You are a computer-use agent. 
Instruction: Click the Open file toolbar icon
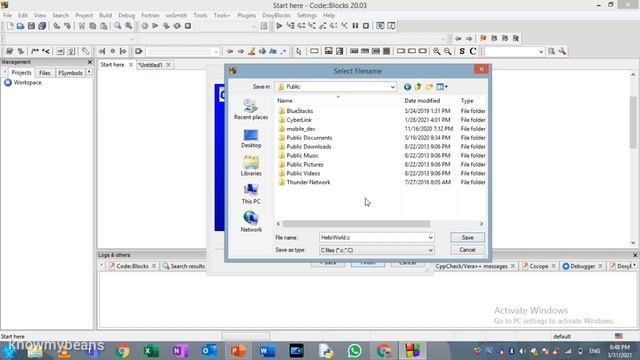pos(20,26)
